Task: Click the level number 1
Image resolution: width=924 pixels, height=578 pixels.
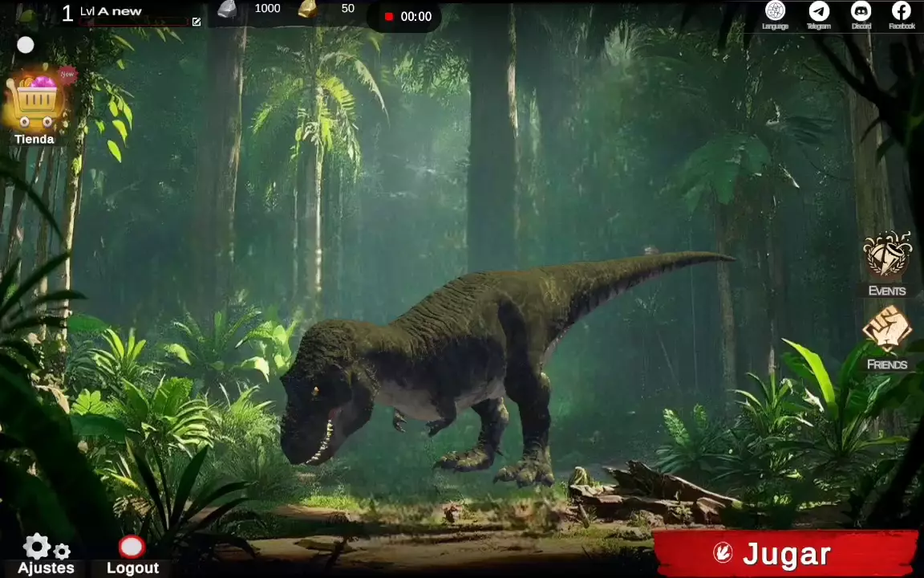Action: [67, 14]
